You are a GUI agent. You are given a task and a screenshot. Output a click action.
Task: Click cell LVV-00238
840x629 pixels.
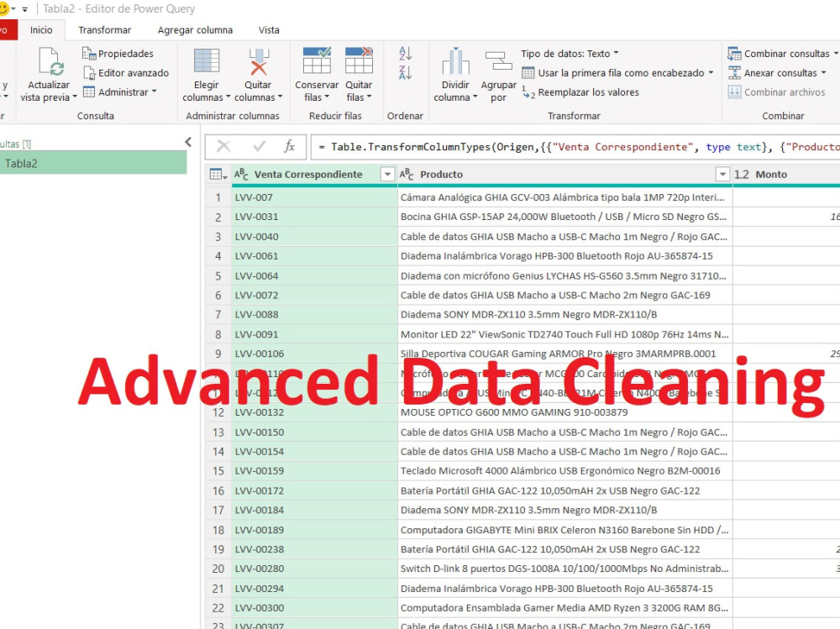pyautogui.click(x=314, y=549)
